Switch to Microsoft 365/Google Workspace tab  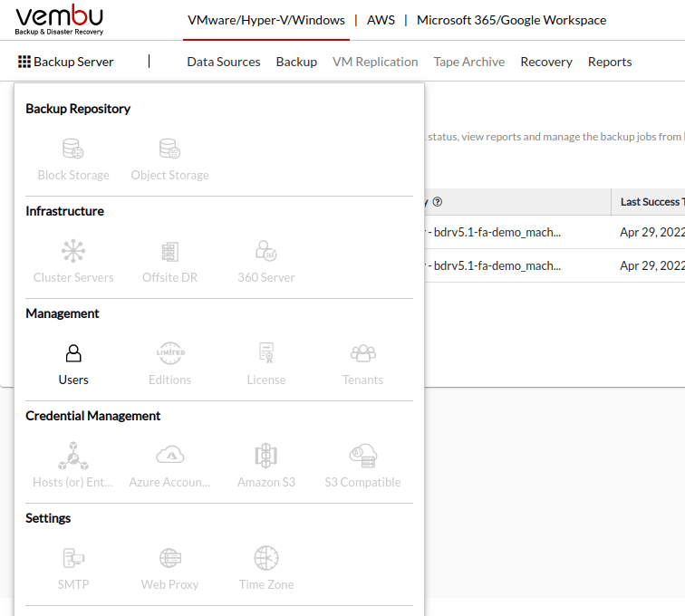tap(511, 20)
